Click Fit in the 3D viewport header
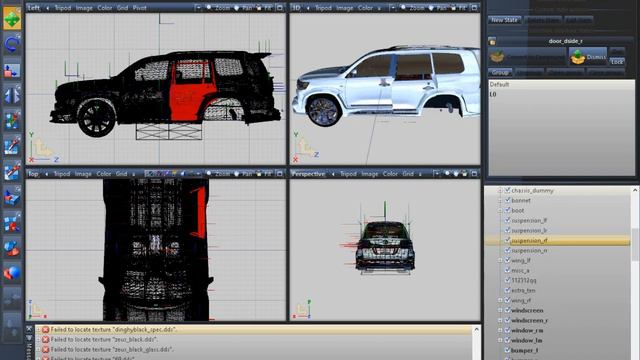Screen dimensions: 640x360 pyautogui.click(x=458, y=8)
